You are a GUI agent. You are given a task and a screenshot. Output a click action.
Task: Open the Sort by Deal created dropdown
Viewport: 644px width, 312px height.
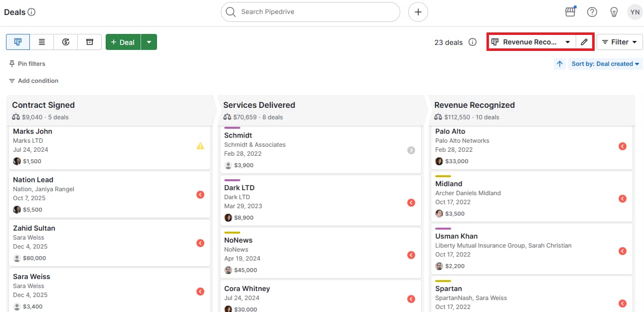tap(605, 63)
